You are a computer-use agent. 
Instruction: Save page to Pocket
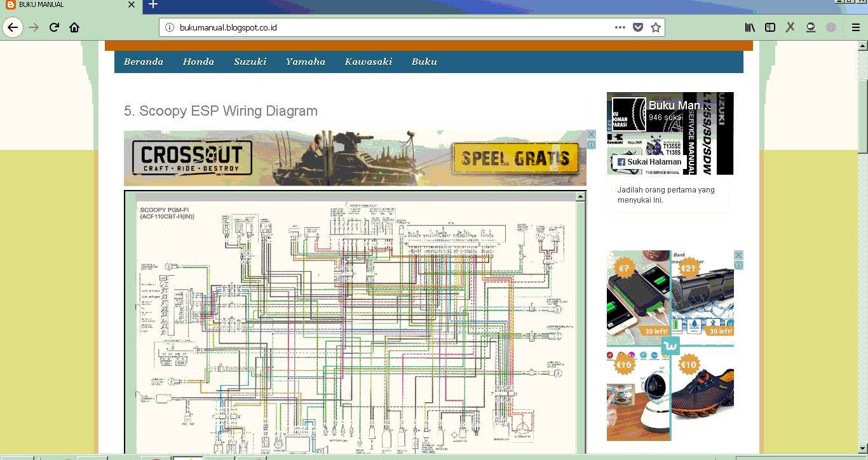pos(637,27)
